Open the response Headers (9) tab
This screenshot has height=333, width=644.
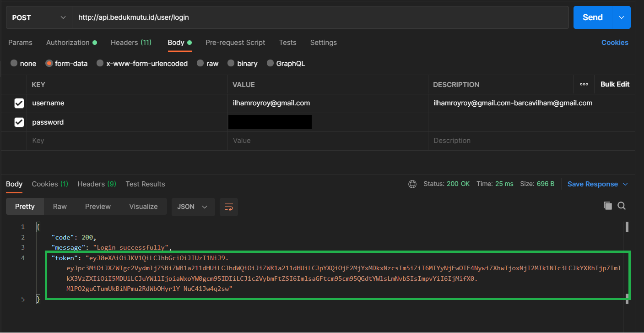pyautogui.click(x=97, y=184)
